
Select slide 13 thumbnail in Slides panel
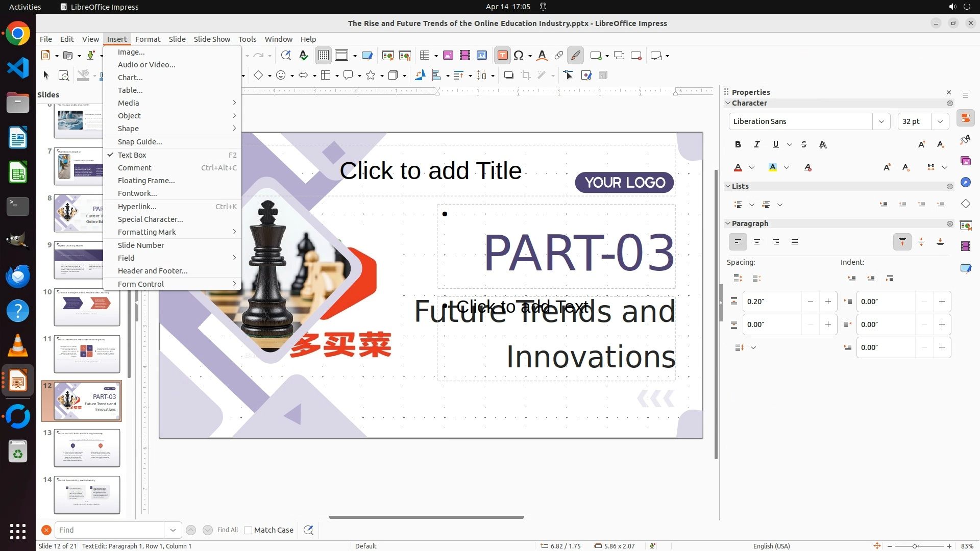(x=87, y=447)
